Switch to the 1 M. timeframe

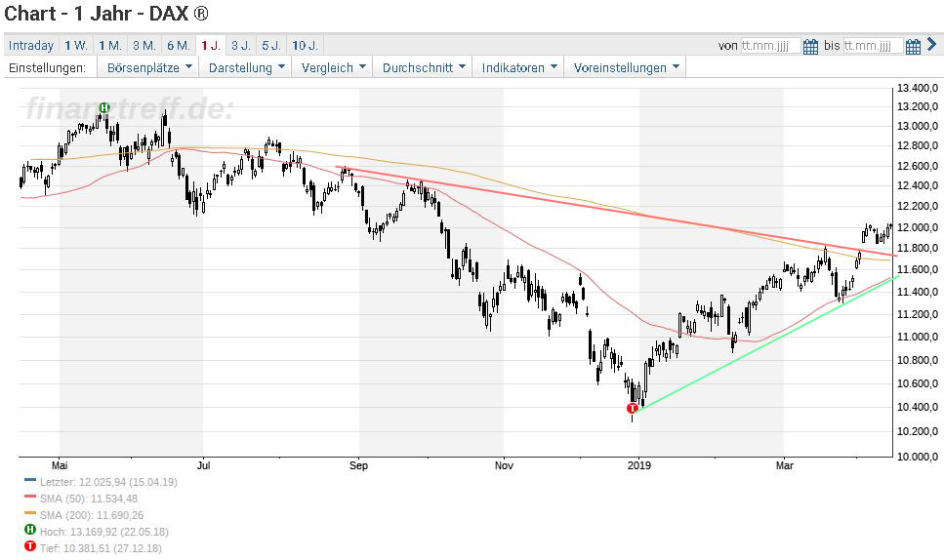click(x=110, y=45)
